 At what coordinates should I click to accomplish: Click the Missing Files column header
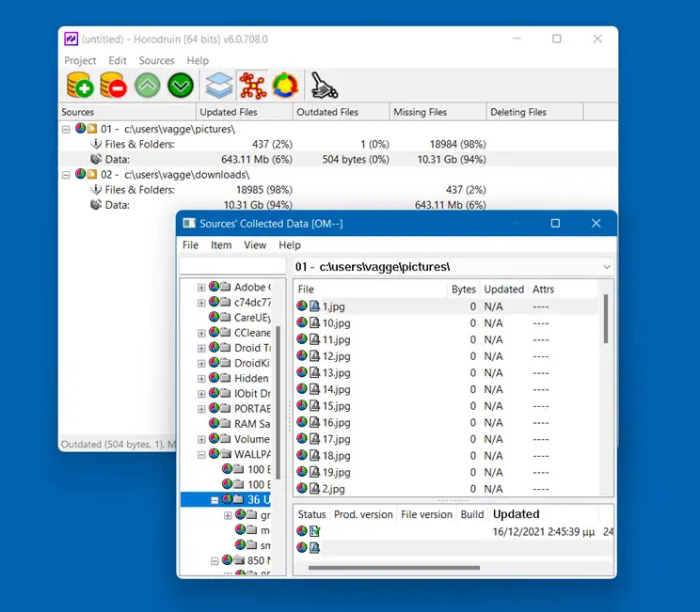pos(437,112)
